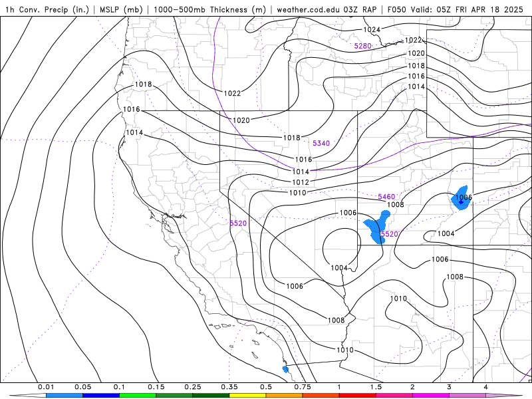
Task: Click the 'F050' forecast hour label
Action: pyautogui.click(x=396, y=9)
